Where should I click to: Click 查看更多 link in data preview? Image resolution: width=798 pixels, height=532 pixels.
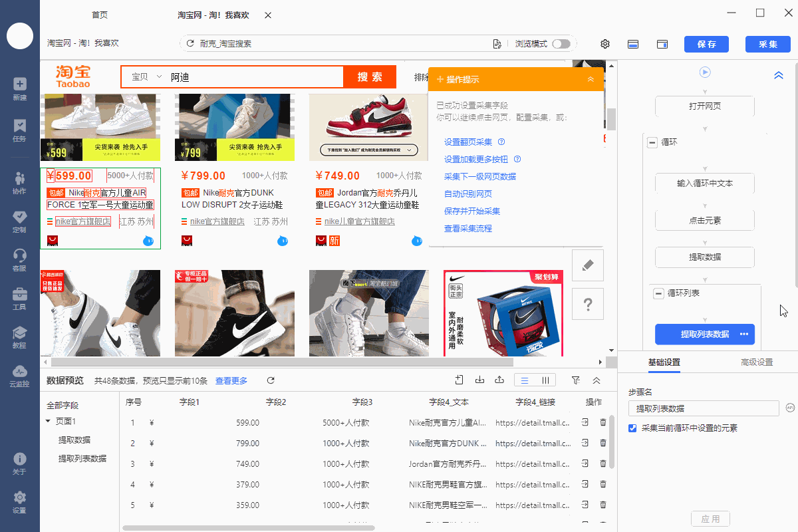(x=231, y=380)
